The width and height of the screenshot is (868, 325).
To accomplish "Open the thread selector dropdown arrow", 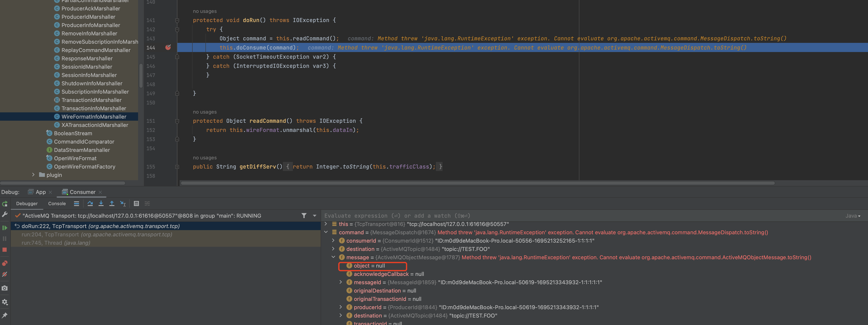I will (315, 216).
